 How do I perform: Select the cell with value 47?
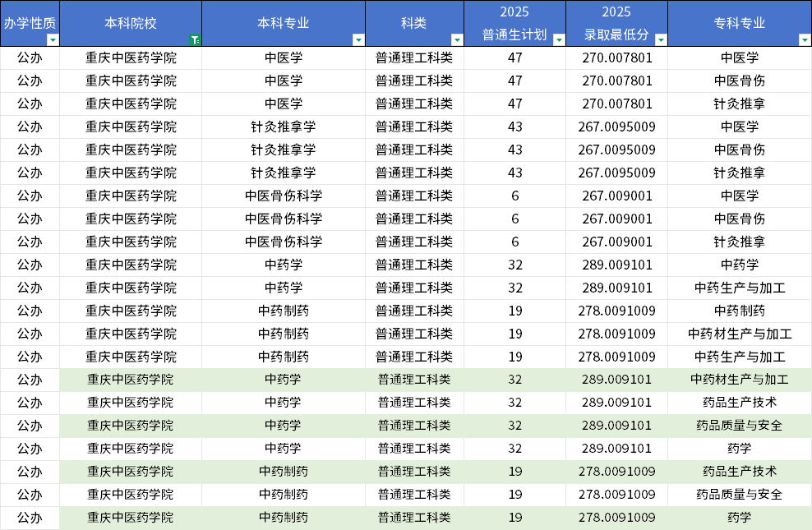pos(514,58)
